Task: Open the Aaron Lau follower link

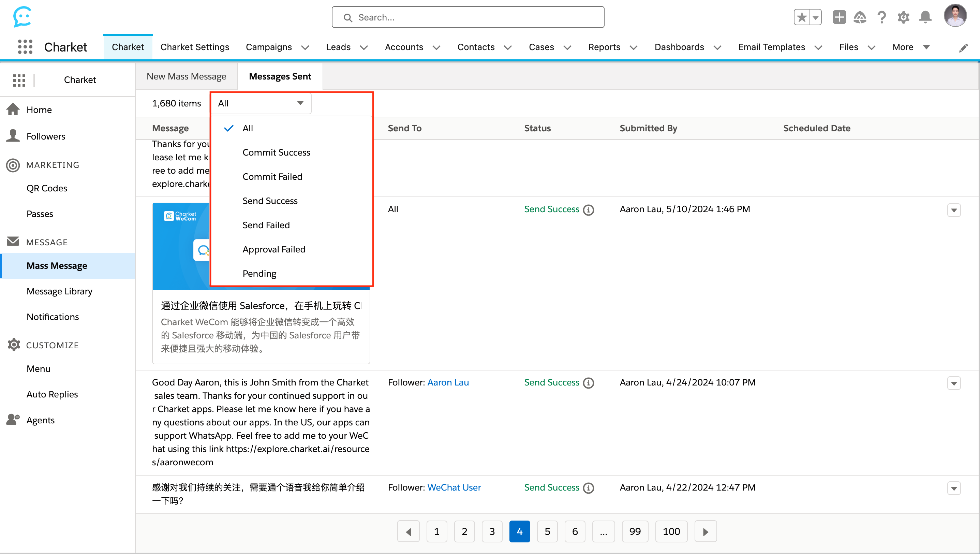Action: [448, 382]
